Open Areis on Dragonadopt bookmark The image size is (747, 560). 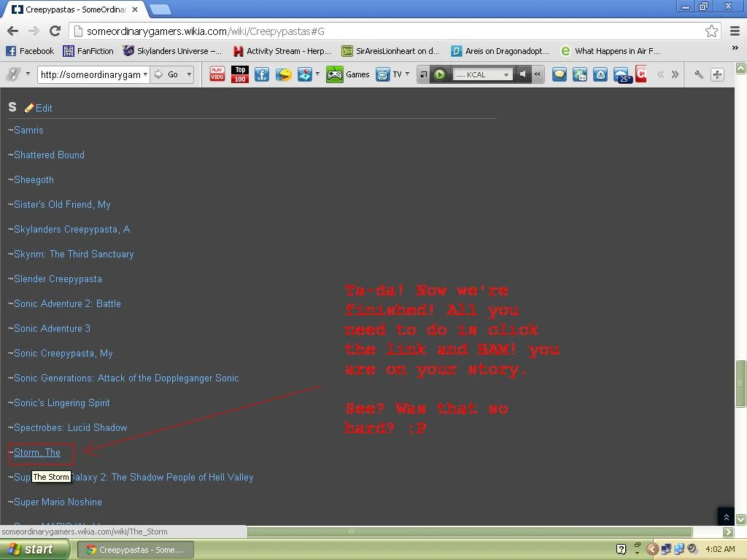(500, 51)
